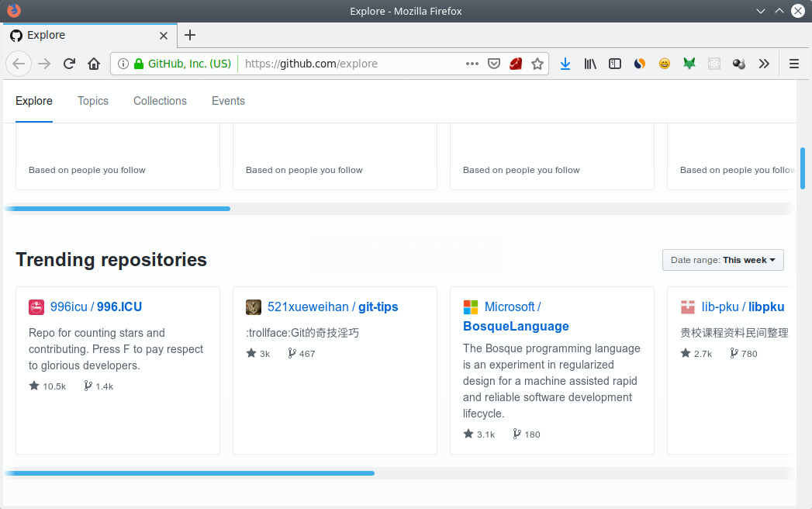Image resolution: width=812 pixels, height=509 pixels.
Task: Bookmark this page with the star icon
Action: pyautogui.click(x=537, y=64)
